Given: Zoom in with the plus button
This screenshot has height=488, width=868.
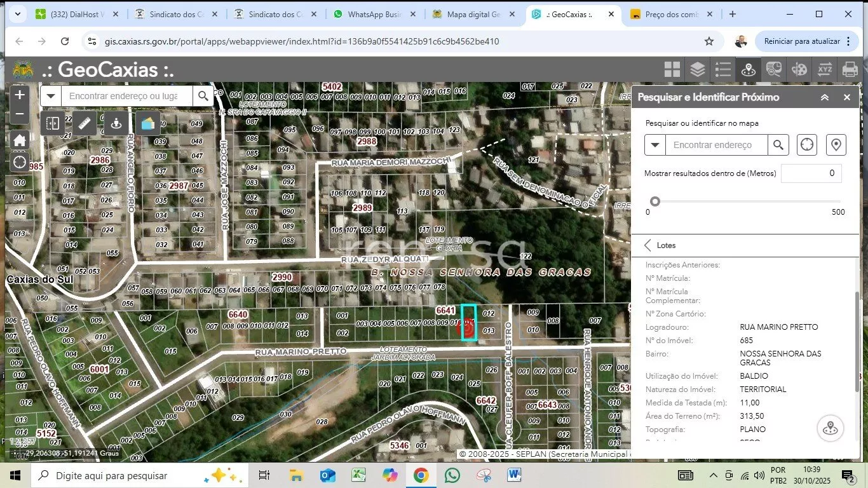Looking at the screenshot, I should tap(20, 95).
